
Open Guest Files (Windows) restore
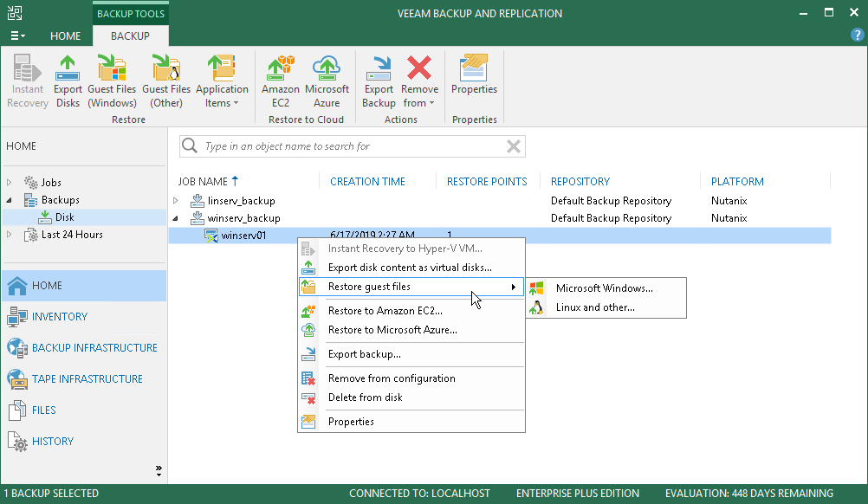(112, 80)
